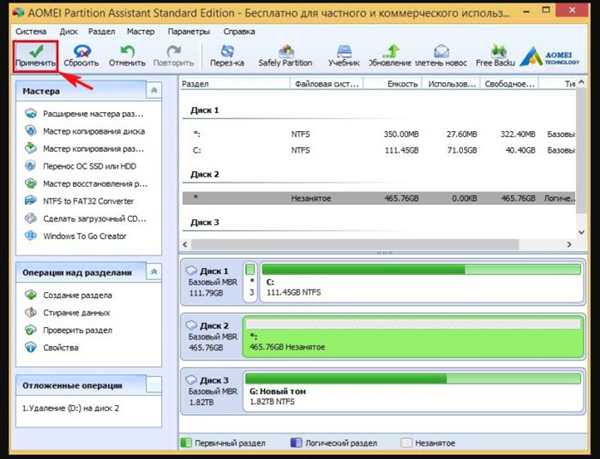Launch Мастер копирования диска wizard
Screen dimensions: 600x459
tap(85, 131)
